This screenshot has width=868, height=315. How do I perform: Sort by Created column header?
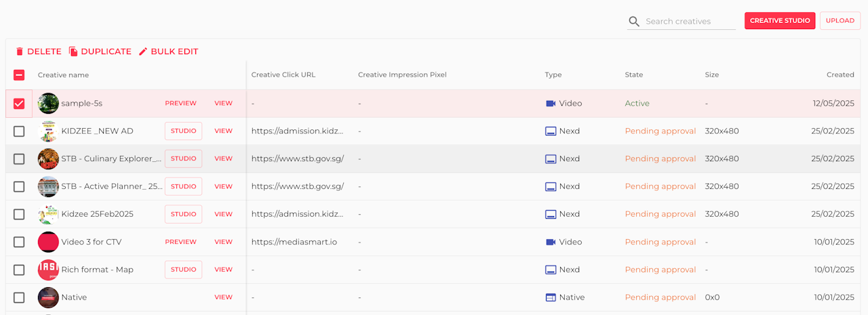pyautogui.click(x=840, y=75)
